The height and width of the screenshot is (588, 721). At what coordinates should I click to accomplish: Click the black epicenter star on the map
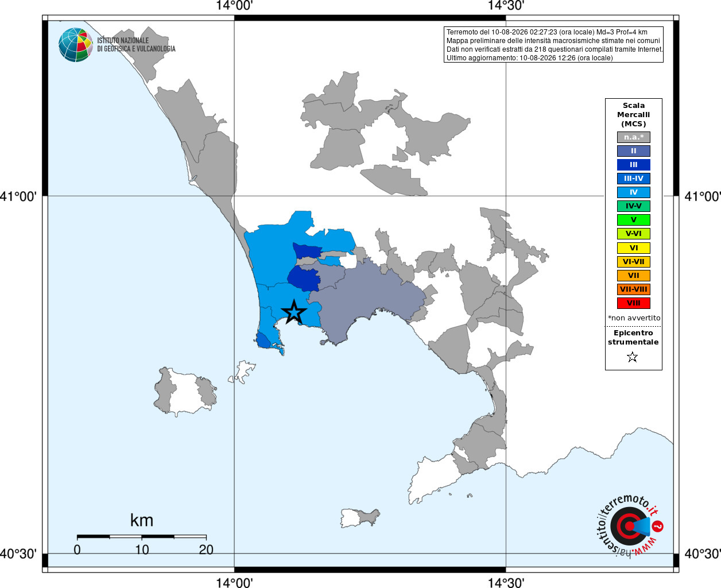pos(294,312)
